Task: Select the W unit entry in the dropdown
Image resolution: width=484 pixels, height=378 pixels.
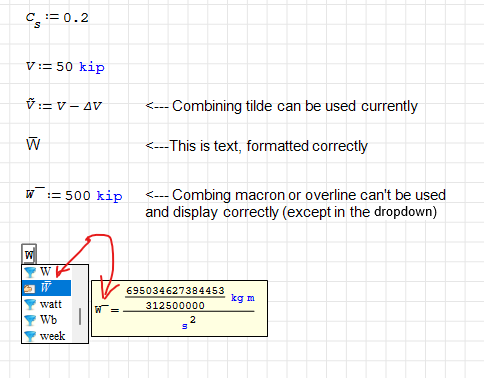Action: (x=46, y=272)
